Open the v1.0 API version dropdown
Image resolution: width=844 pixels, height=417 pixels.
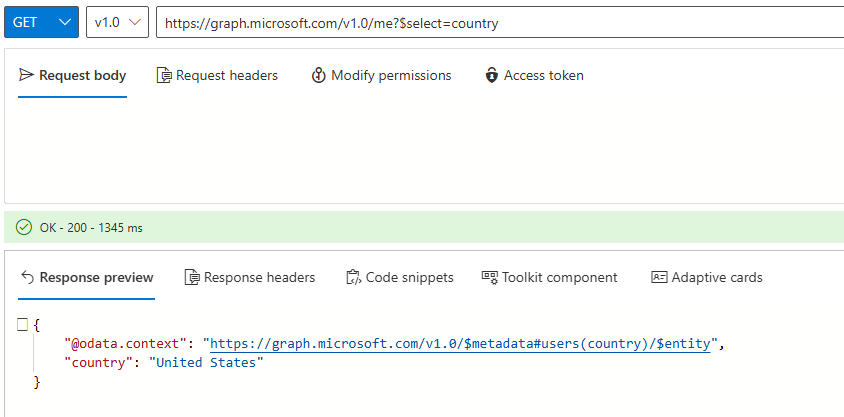coord(117,22)
